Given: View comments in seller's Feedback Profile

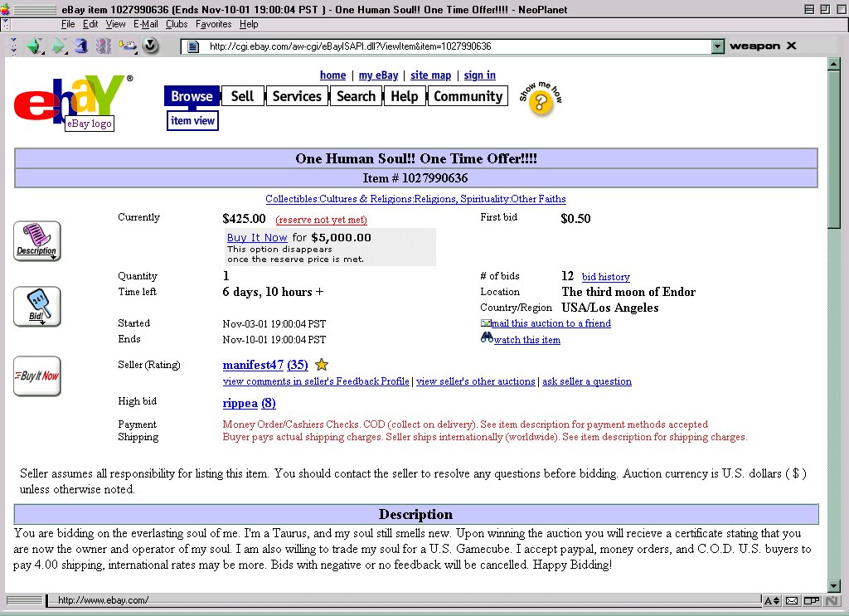Looking at the screenshot, I should (316, 381).
